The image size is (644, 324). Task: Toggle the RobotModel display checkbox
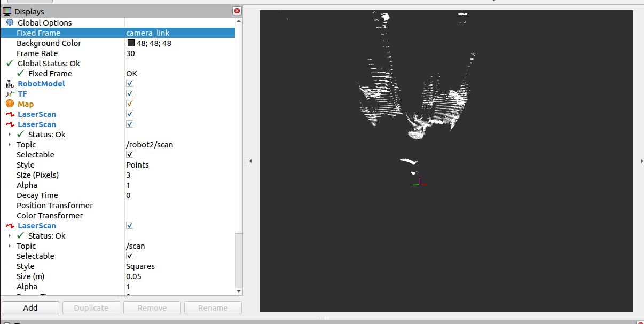click(130, 84)
